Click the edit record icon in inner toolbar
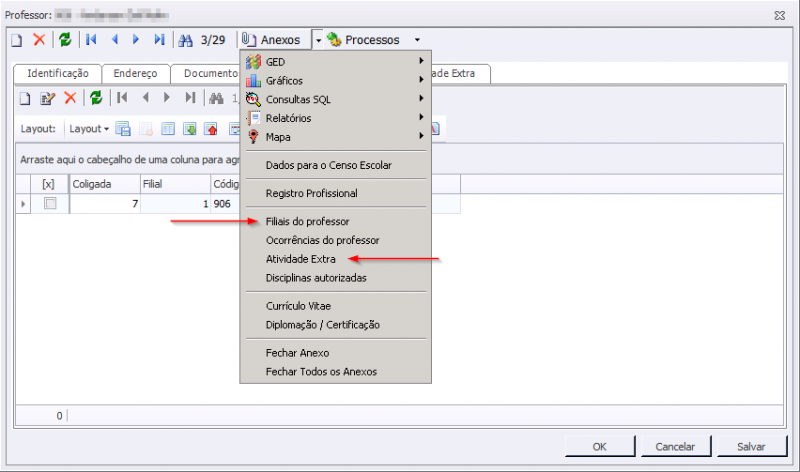The width and height of the screenshot is (800, 472). (46, 98)
